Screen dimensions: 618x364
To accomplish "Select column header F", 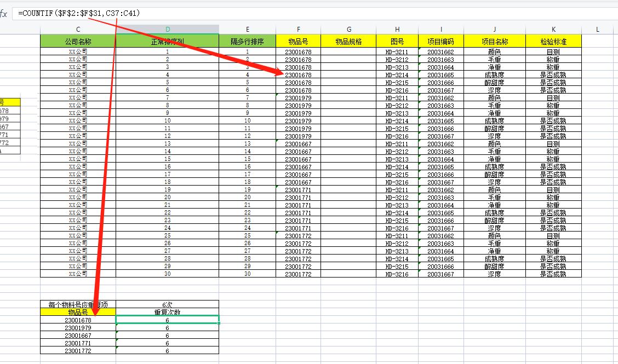I will click(x=298, y=30).
